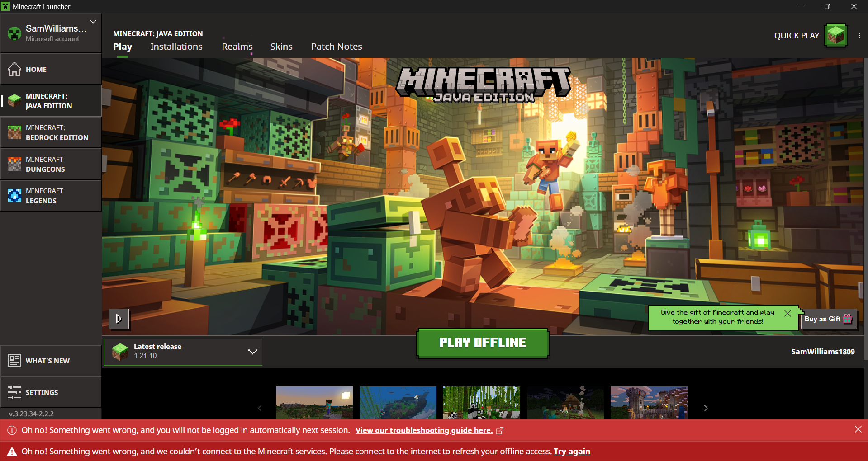This screenshot has width=868, height=461.
Task: Click the Quick Play label
Action: 797,36
